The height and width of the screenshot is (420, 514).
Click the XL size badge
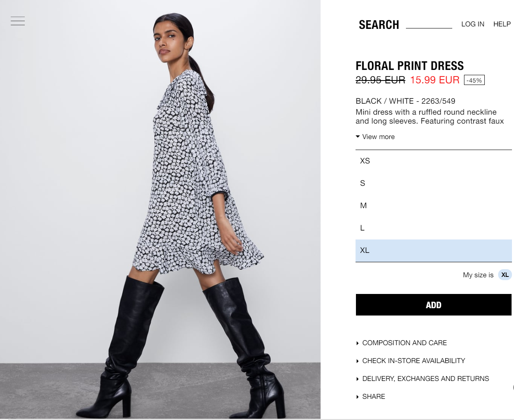click(505, 275)
